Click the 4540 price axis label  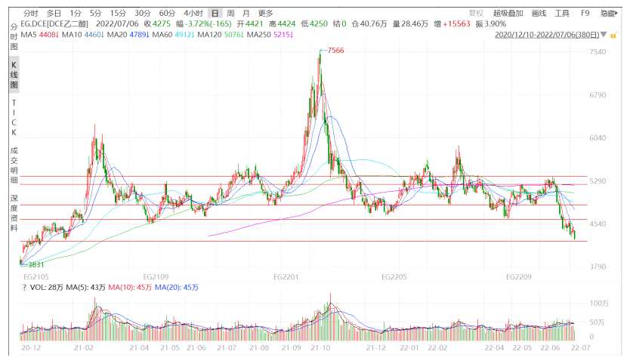click(598, 224)
